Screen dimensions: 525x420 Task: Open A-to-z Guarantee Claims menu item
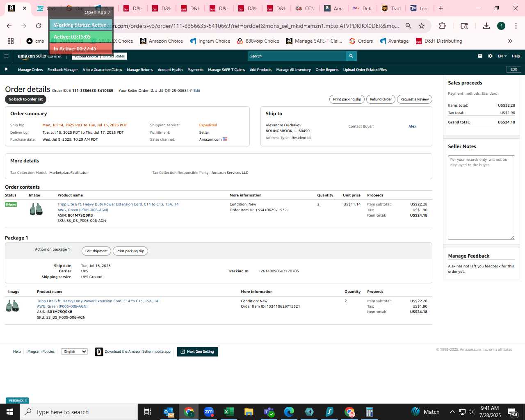coord(102,70)
